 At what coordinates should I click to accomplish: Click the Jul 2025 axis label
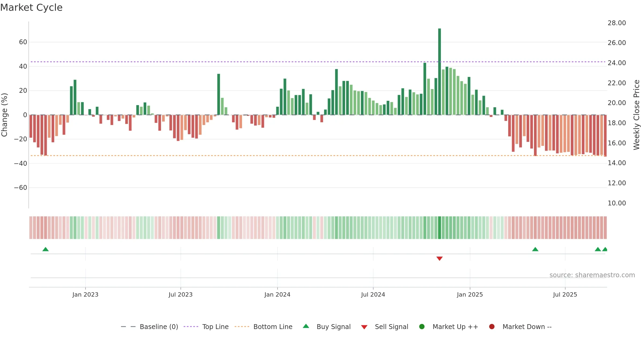point(565,294)
